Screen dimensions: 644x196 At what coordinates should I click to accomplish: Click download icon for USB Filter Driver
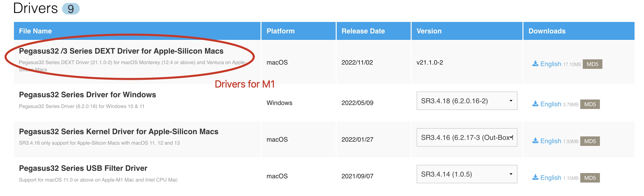[535, 178]
